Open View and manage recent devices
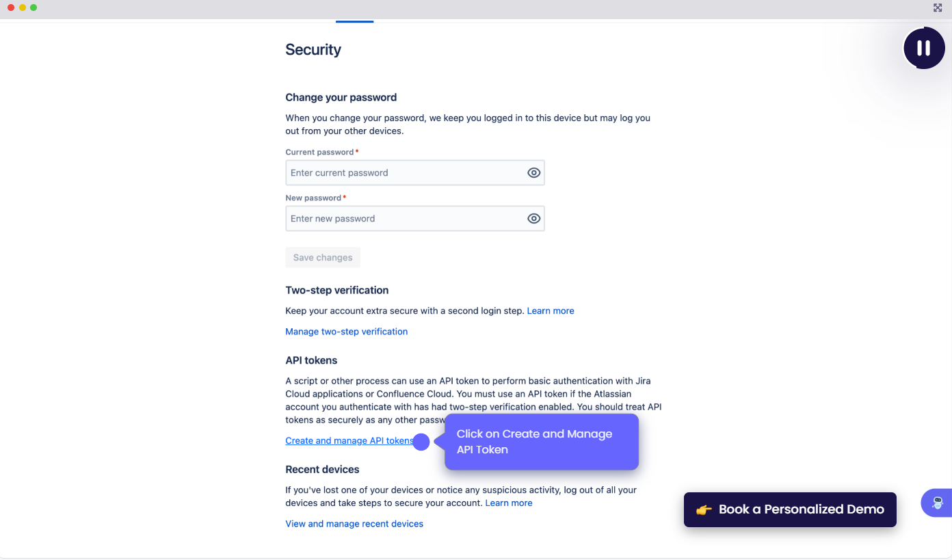The height and width of the screenshot is (560, 952). point(354,524)
